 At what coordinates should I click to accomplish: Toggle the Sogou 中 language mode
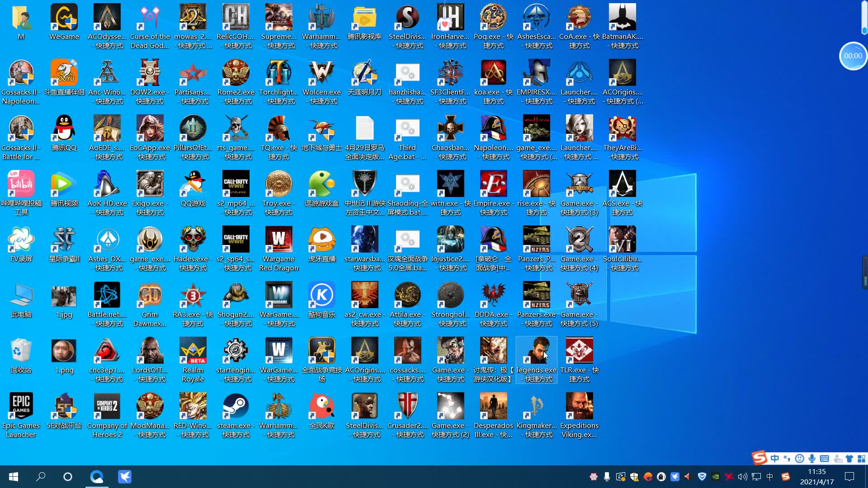[x=775, y=459]
